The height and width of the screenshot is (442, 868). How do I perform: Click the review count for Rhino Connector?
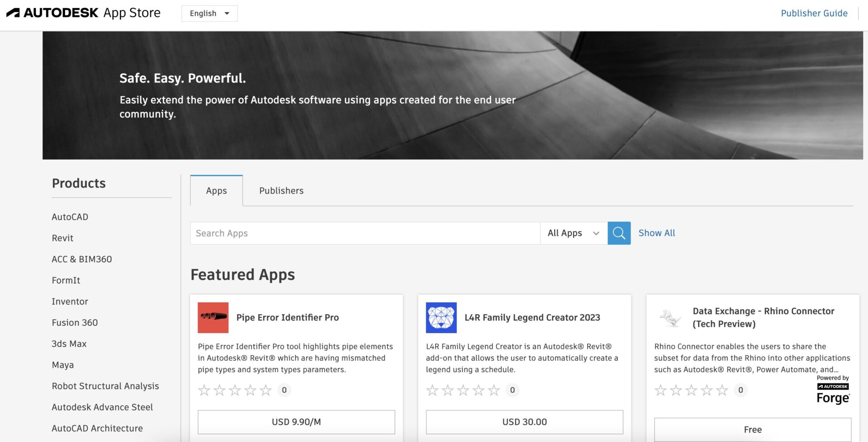pos(741,390)
